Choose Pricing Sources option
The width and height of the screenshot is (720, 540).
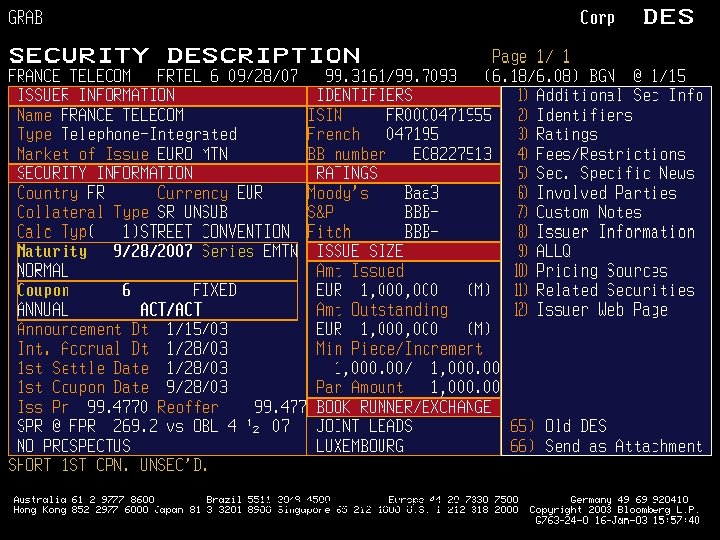pyautogui.click(x=591, y=271)
